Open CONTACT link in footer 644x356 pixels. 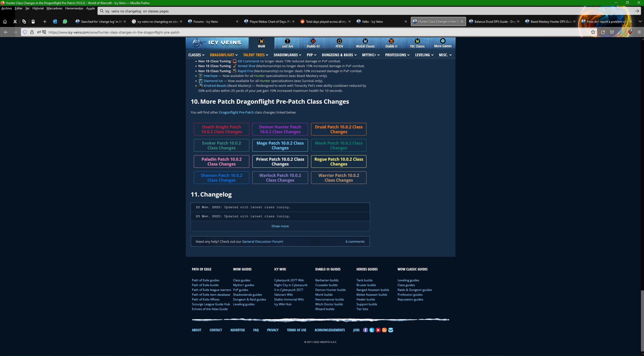[216, 330]
